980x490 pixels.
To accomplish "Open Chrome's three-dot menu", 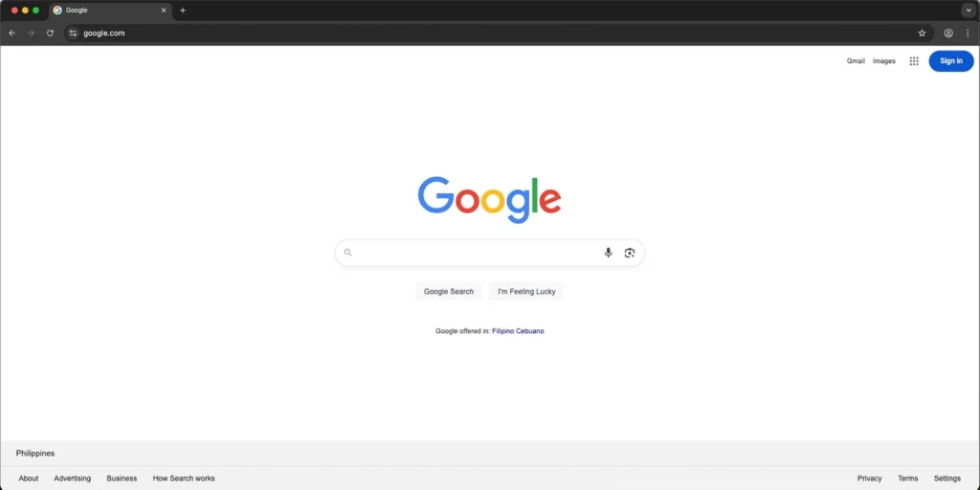I will (967, 33).
